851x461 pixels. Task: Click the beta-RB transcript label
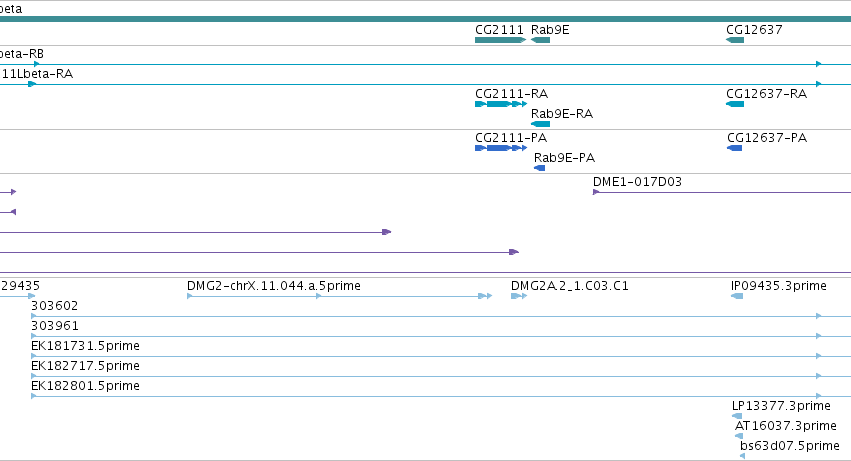click(x=22, y=54)
